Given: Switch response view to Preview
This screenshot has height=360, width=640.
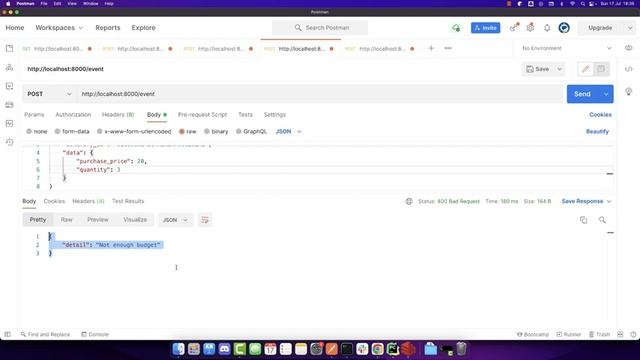Looking at the screenshot, I should [x=98, y=220].
